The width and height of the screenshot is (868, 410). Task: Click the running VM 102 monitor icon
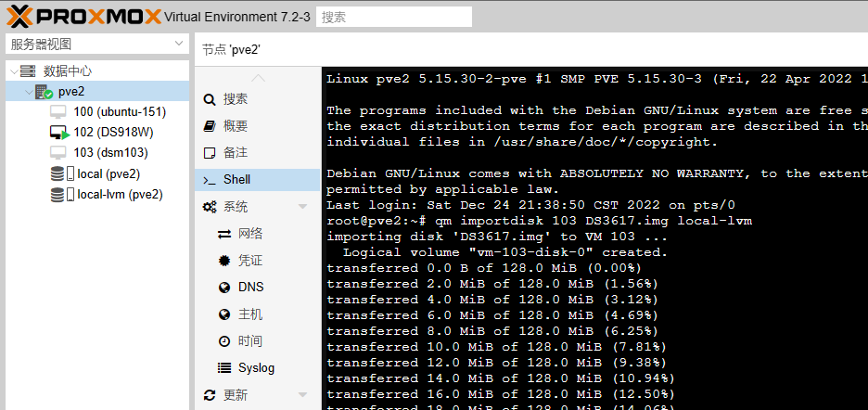[59, 133]
